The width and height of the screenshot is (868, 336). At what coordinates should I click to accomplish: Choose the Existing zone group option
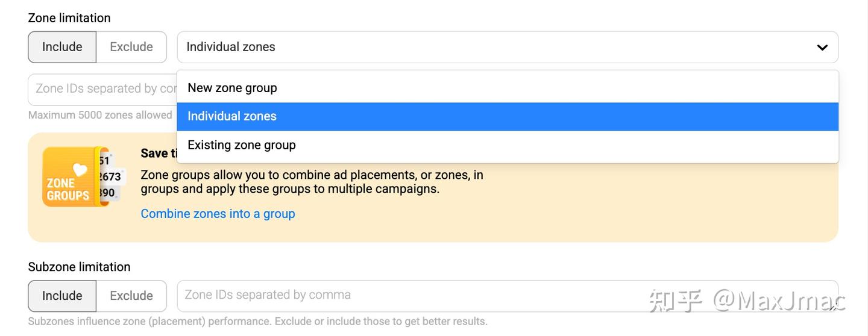tap(242, 145)
